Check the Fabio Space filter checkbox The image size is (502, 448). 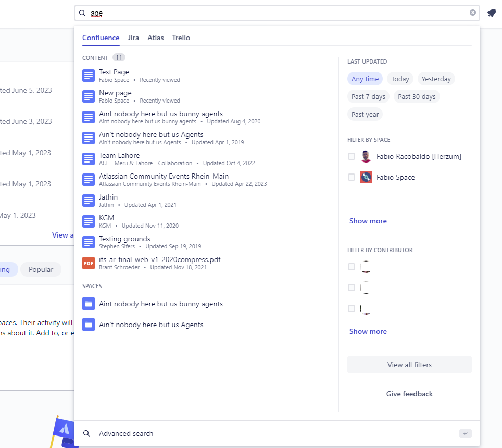(x=352, y=177)
